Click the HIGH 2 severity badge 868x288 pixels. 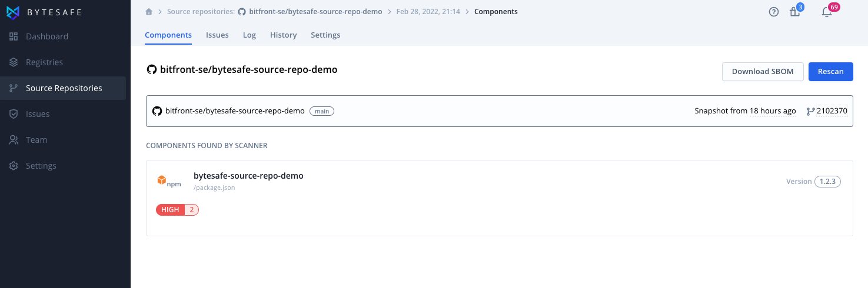pyautogui.click(x=177, y=210)
